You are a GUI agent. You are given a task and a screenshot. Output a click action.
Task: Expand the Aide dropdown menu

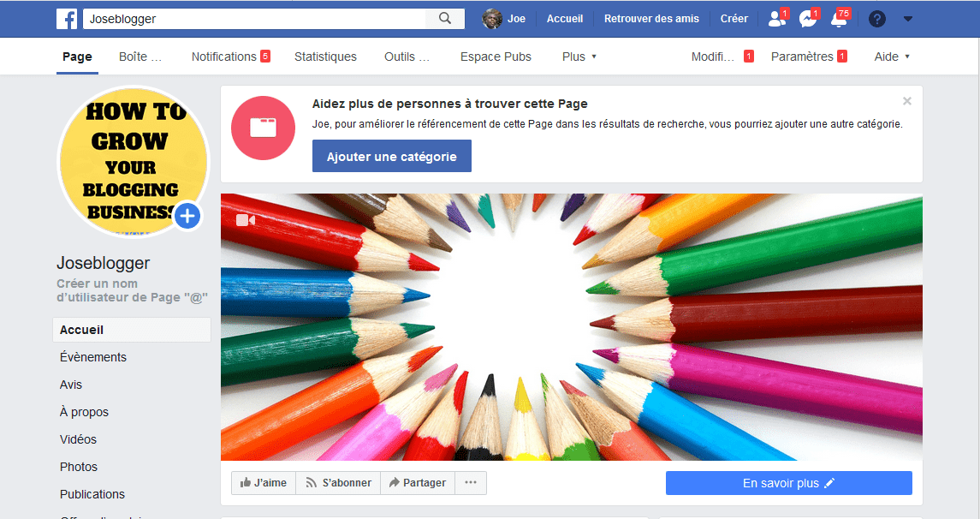(x=892, y=57)
